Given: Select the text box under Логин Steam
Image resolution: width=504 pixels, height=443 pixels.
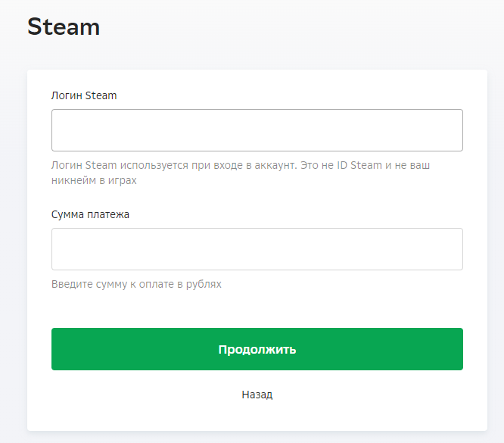Looking at the screenshot, I should click(x=257, y=130).
